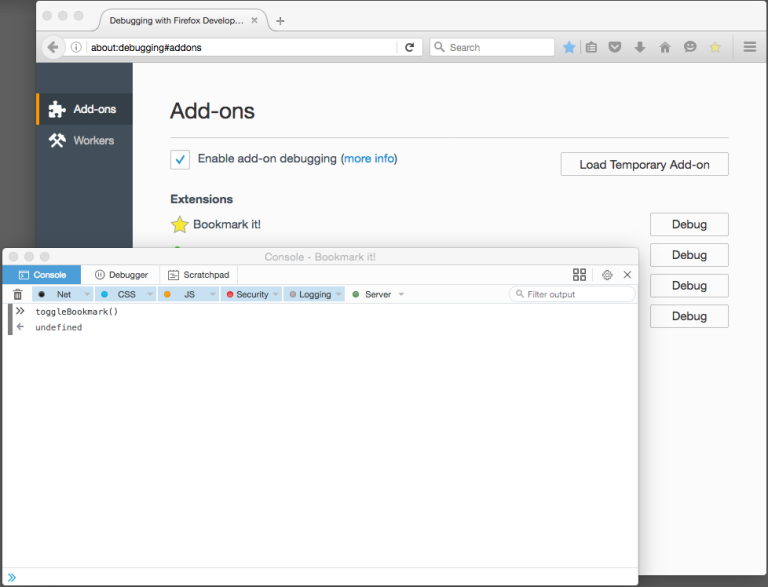Expand the Logging filter dropdown arrow
The image size is (768, 587).
(338, 294)
